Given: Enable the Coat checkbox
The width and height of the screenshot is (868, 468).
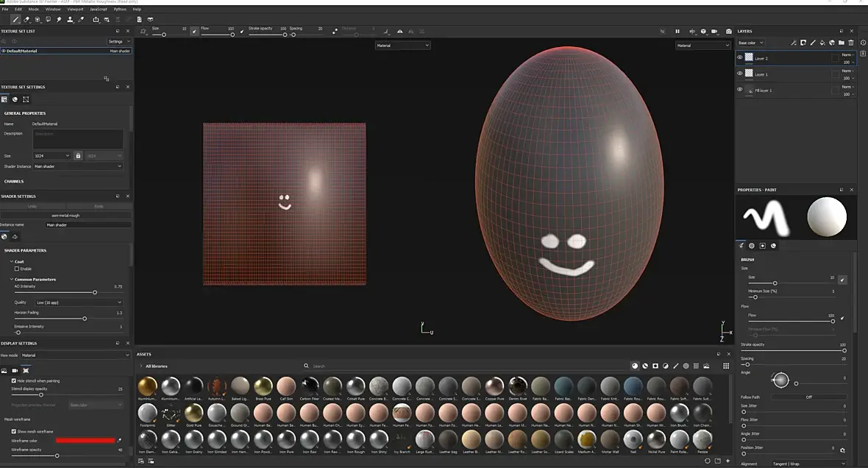Looking at the screenshot, I should point(17,269).
